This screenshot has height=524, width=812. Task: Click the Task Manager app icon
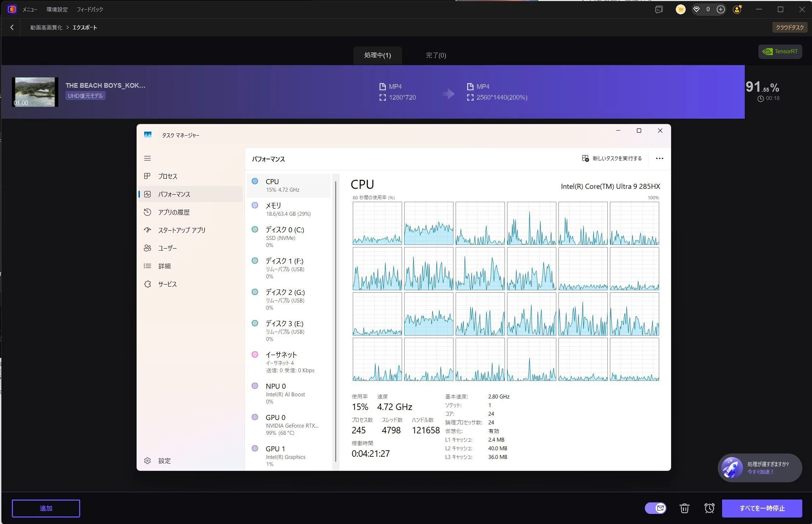148,135
